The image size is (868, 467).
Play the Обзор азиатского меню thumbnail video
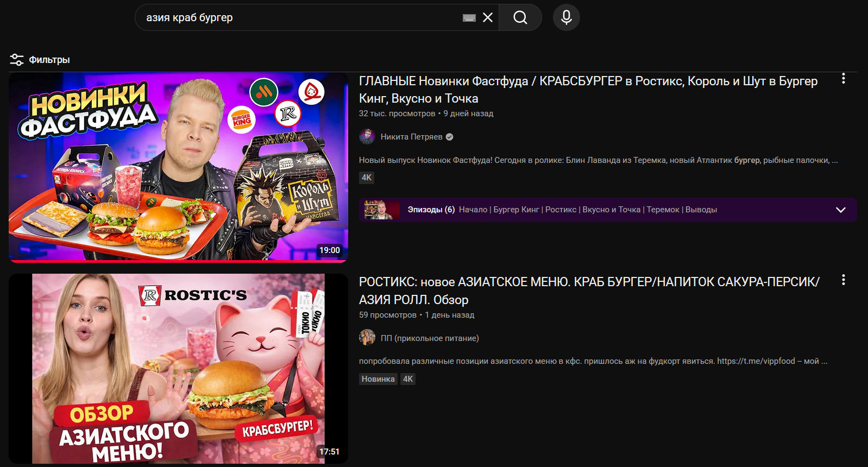[x=178, y=369]
